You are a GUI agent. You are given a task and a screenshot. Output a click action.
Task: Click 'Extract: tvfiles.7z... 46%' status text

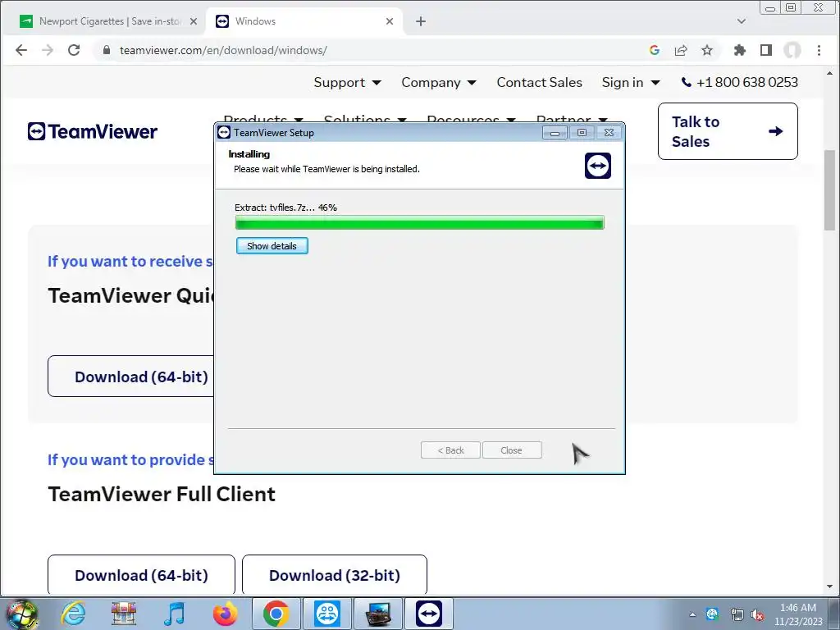[x=285, y=208]
